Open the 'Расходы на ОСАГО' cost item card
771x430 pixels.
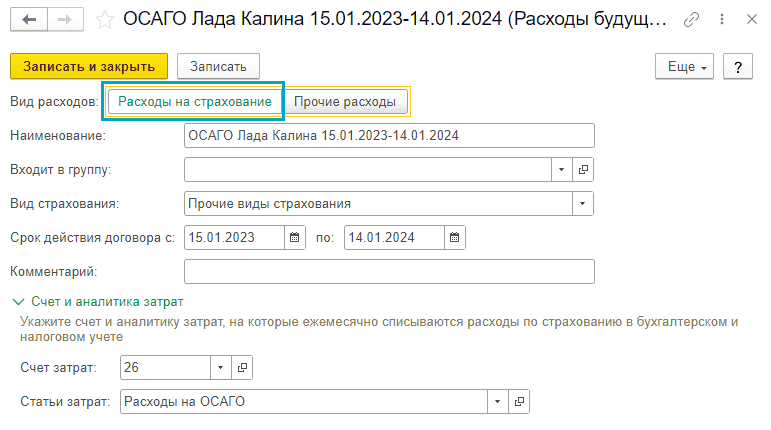519,402
